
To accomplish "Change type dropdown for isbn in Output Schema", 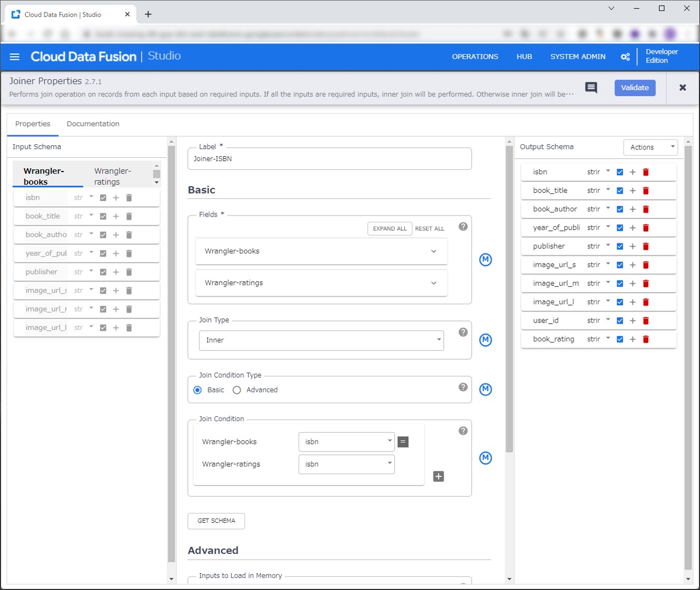I will point(599,172).
